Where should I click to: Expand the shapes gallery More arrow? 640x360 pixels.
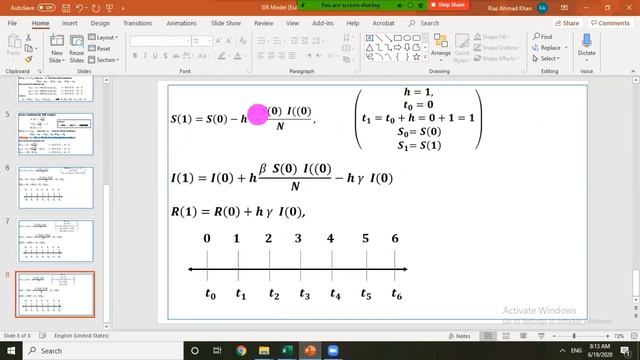(425, 58)
